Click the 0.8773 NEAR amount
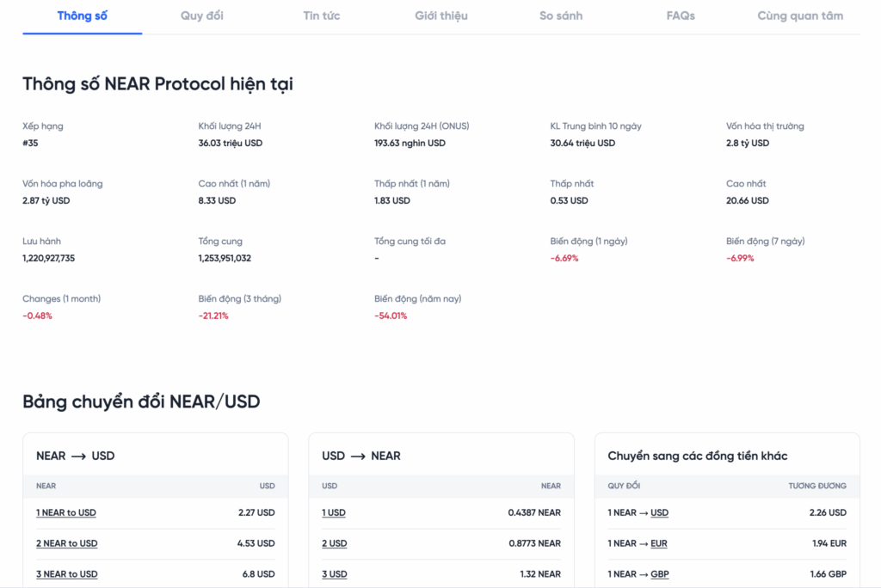Screen dimensions: 881x588 pyautogui.click(x=535, y=543)
